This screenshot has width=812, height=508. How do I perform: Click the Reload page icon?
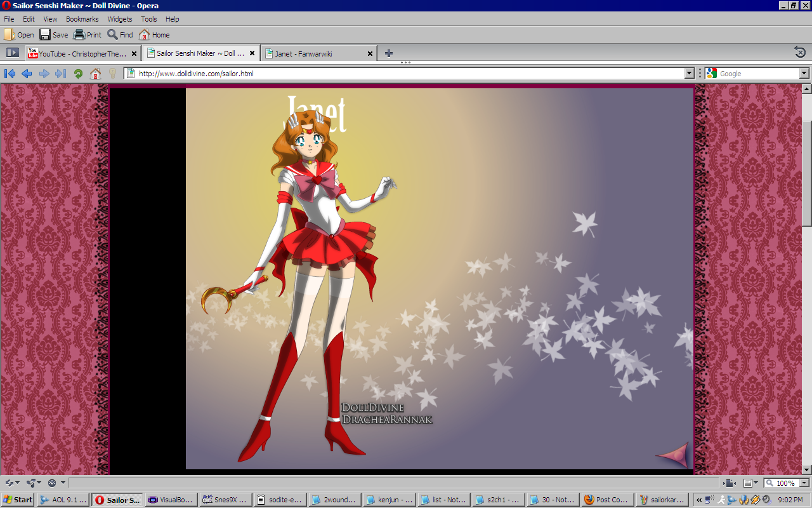(78, 74)
